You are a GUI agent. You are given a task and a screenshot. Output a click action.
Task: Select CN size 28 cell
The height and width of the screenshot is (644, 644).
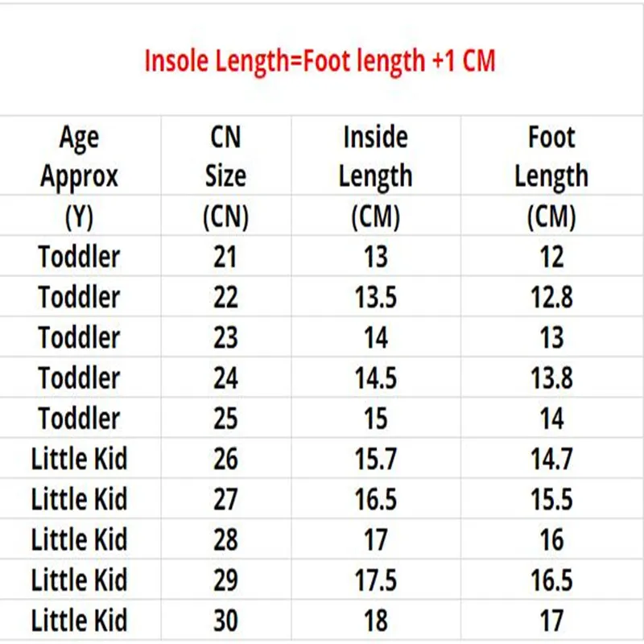pyautogui.click(x=225, y=539)
